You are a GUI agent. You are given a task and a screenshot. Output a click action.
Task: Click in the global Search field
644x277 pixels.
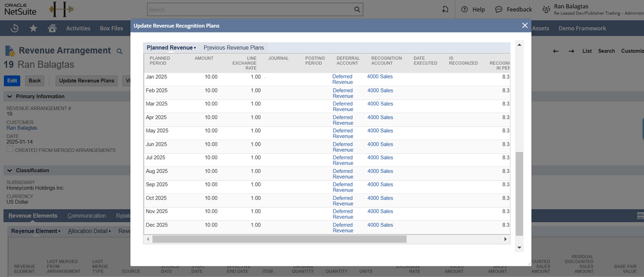[250, 10]
